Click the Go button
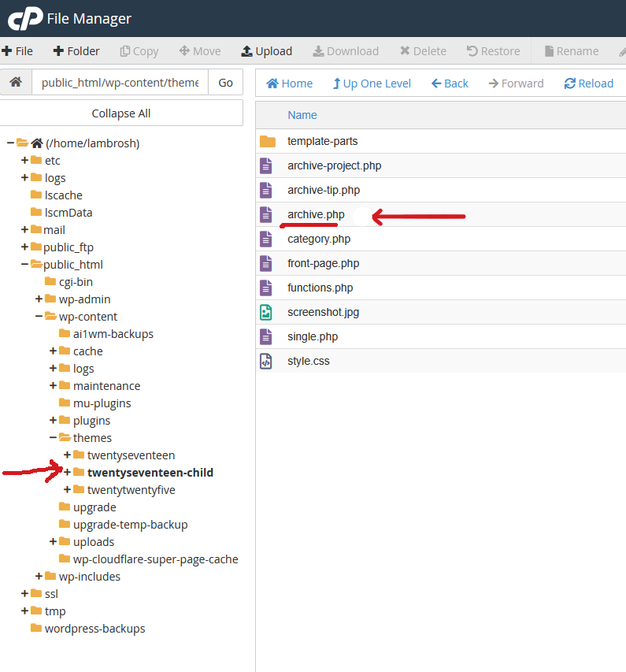 pyautogui.click(x=225, y=83)
